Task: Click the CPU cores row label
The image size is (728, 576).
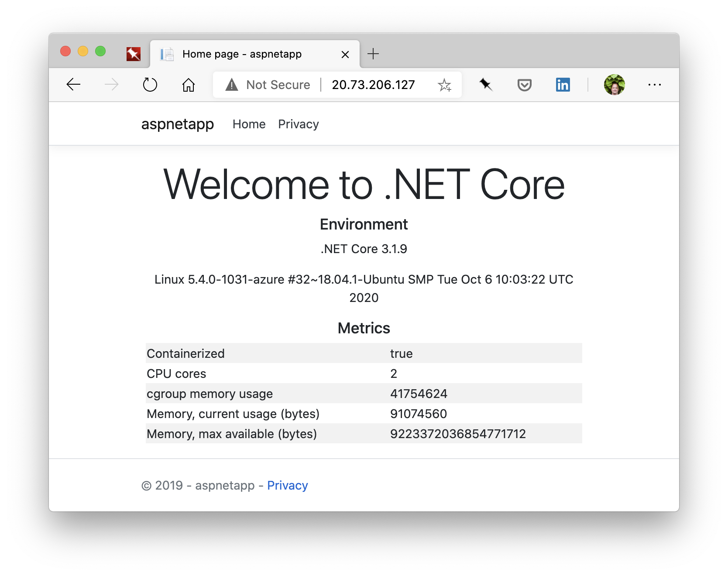Action: tap(176, 374)
